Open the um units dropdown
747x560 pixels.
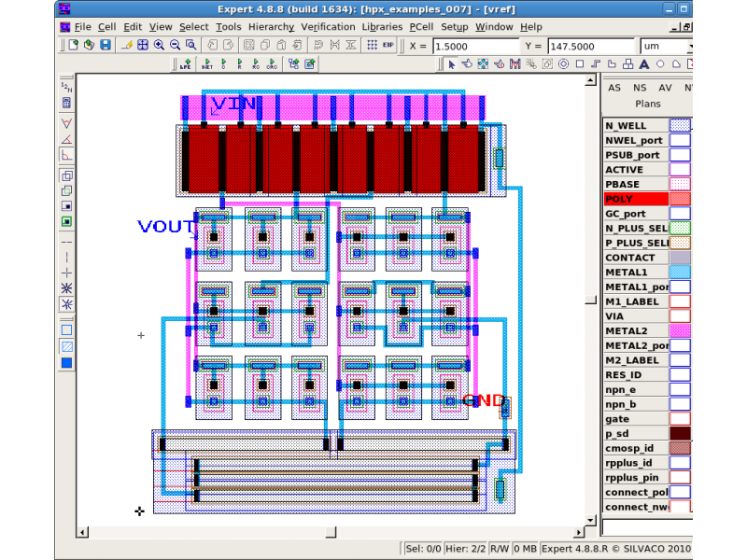(666, 46)
